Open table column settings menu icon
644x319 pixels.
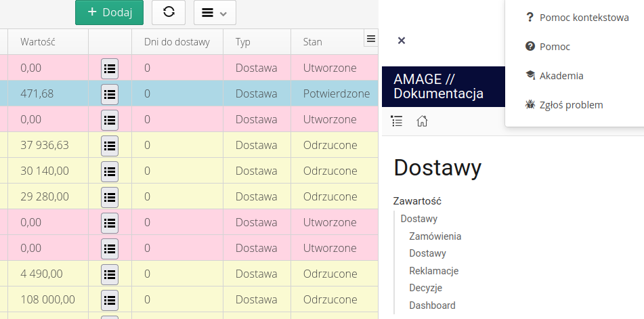click(370, 39)
